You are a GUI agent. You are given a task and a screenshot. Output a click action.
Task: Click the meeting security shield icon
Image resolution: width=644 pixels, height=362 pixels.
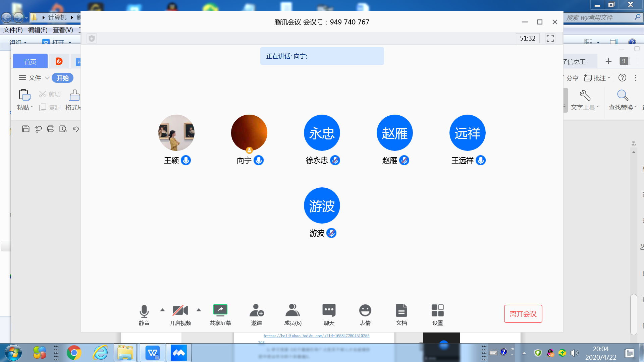pos(92,38)
